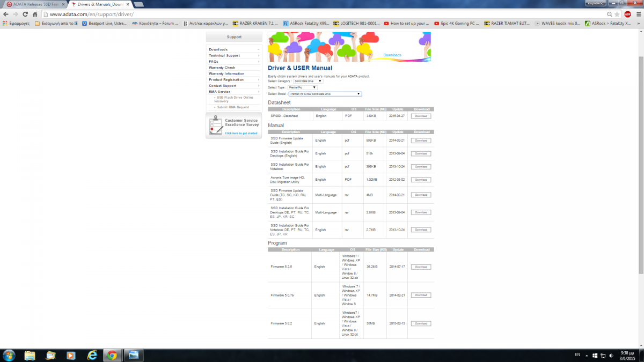
Task: Open the USB Flash Drive Online Recovery link
Action: 235,99
